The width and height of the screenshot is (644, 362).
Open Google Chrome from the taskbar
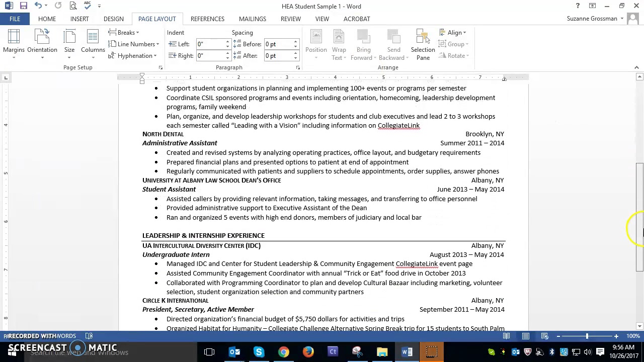tap(284, 352)
